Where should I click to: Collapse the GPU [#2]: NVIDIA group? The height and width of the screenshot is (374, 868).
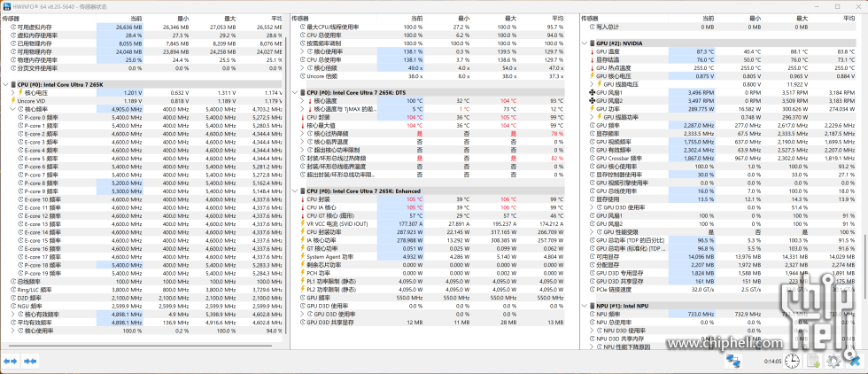click(x=585, y=43)
